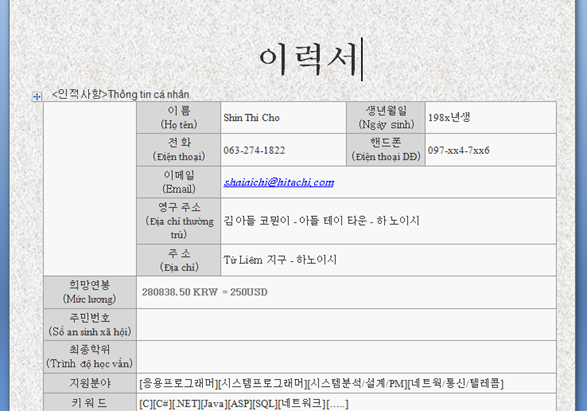Click the empty photo cell left of name
This screenshot has width=587, height=411.
pos(90,189)
